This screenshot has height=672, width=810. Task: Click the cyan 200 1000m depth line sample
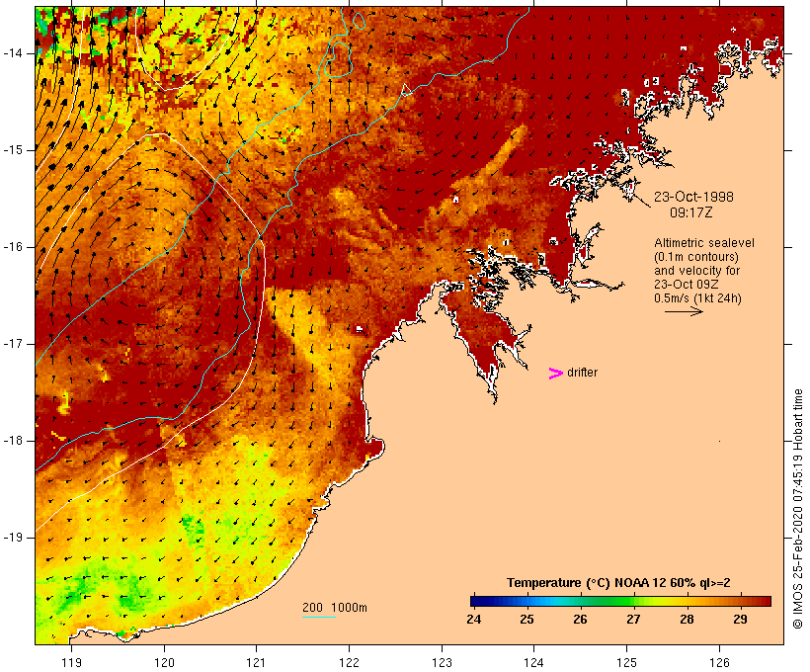(319, 617)
